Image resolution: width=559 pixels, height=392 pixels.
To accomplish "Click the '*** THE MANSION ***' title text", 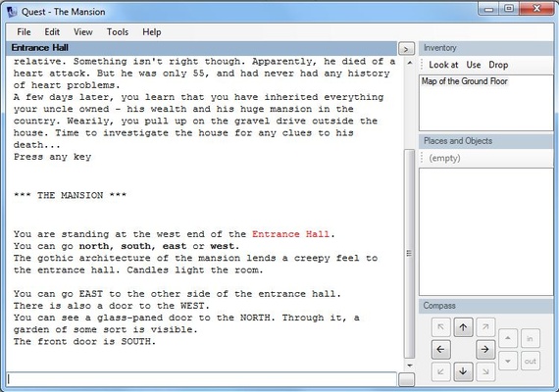I will coord(70,195).
